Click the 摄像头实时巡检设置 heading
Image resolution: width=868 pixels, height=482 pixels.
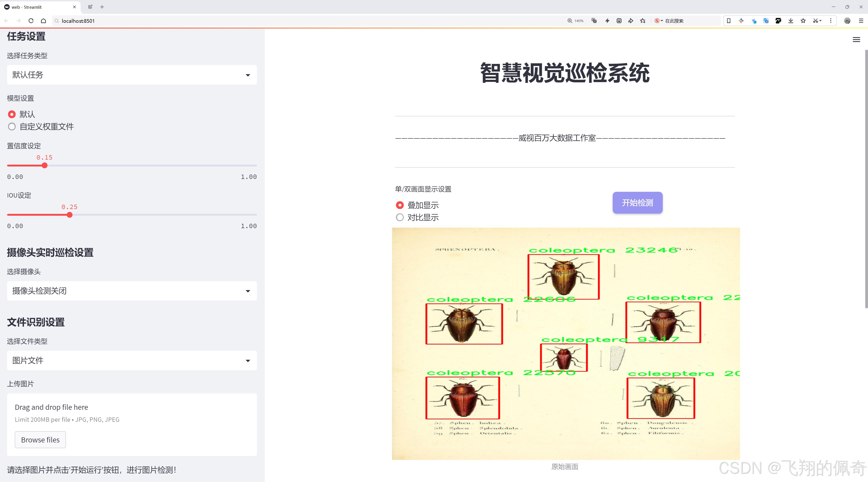(x=50, y=252)
